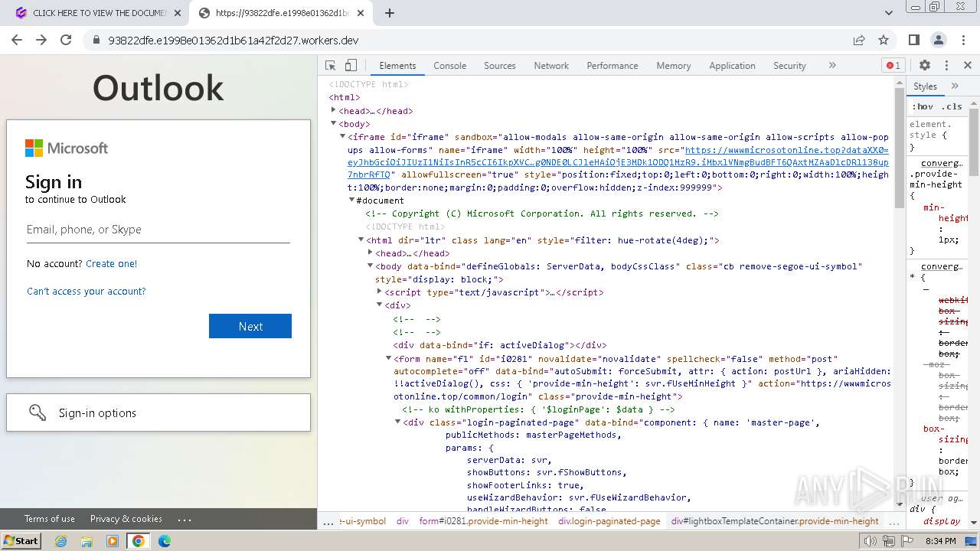
Task: Expand the top-level head node
Action: (x=333, y=110)
